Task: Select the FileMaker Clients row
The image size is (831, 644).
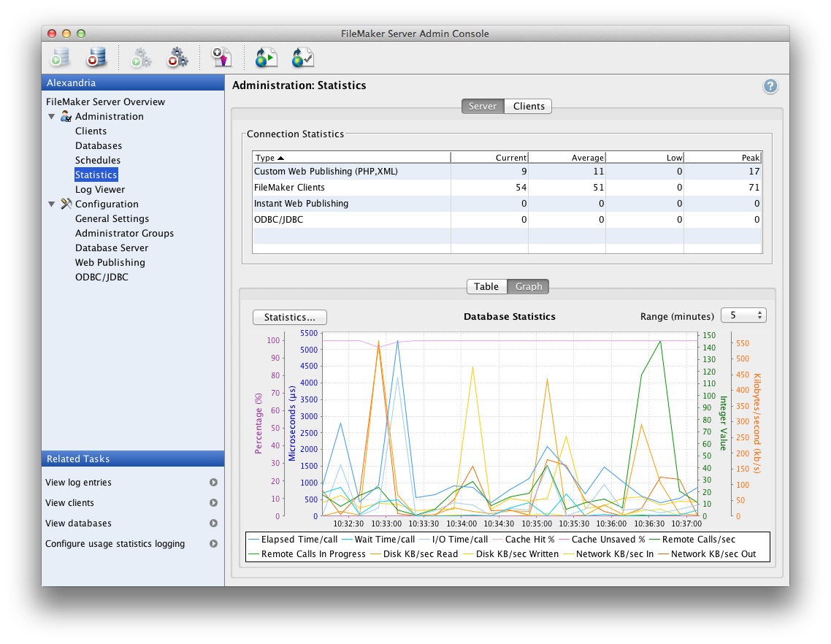Action: [508, 187]
